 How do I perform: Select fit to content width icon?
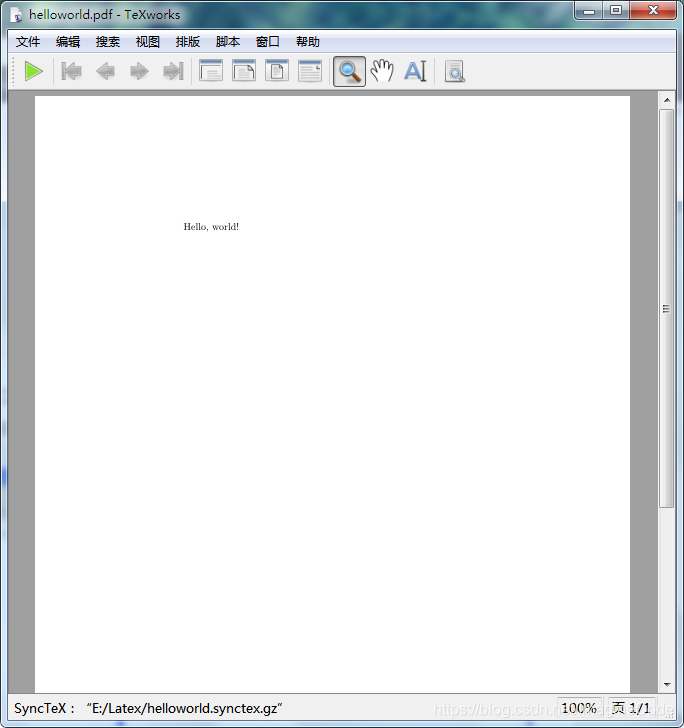(310, 71)
